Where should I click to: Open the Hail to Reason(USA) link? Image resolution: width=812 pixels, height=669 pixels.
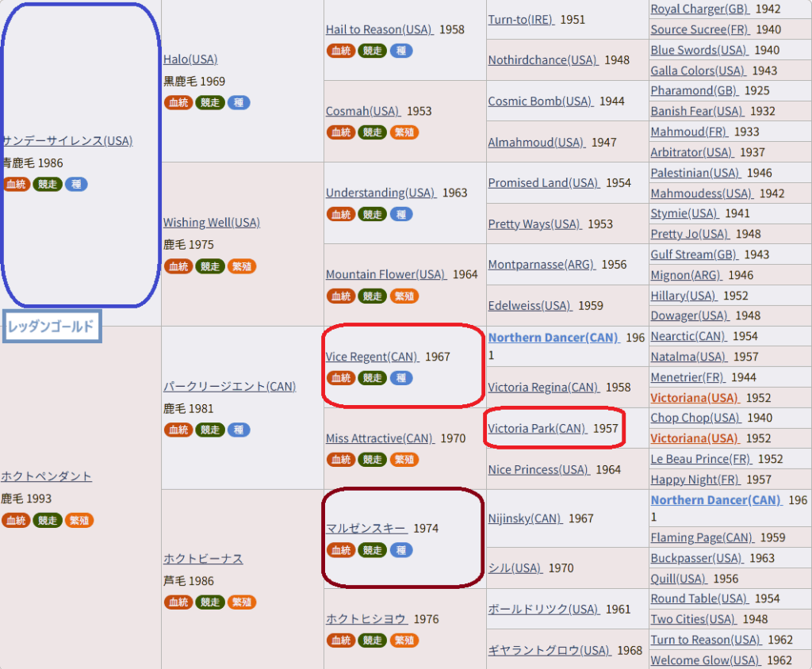click(x=379, y=29)
